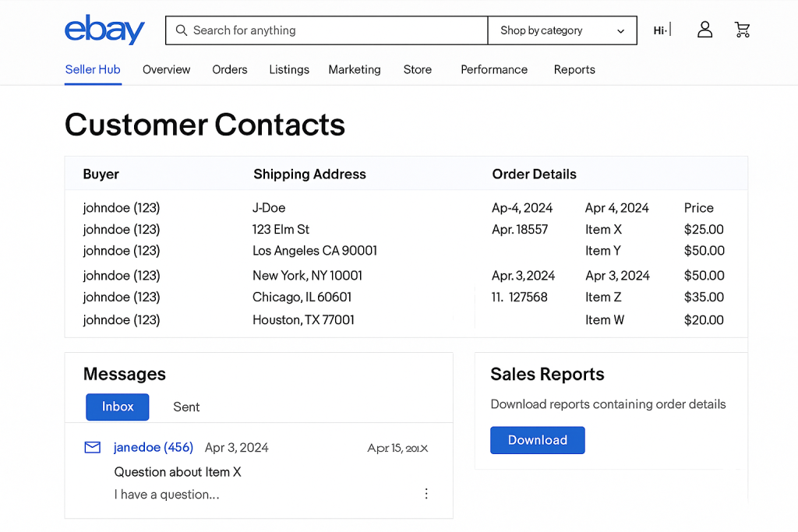
Task: Select johndoe (123) beside Houston, TX 77001
Action: point(121,320)
